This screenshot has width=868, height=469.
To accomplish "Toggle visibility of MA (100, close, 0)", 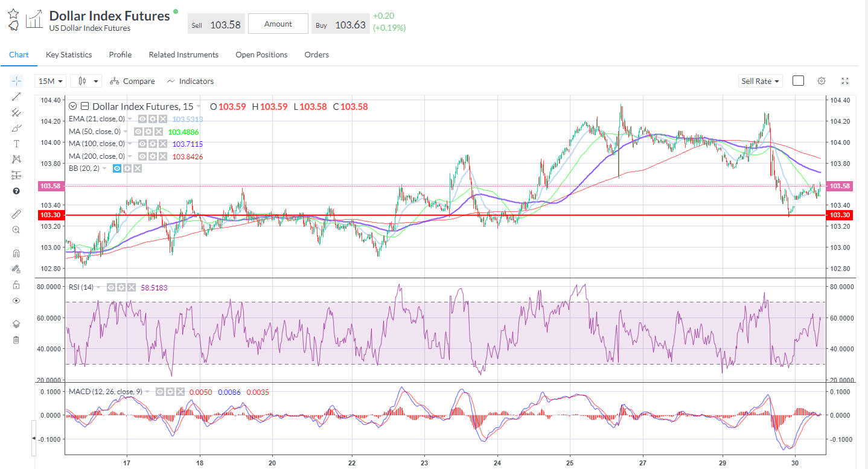I will [141, 144].
